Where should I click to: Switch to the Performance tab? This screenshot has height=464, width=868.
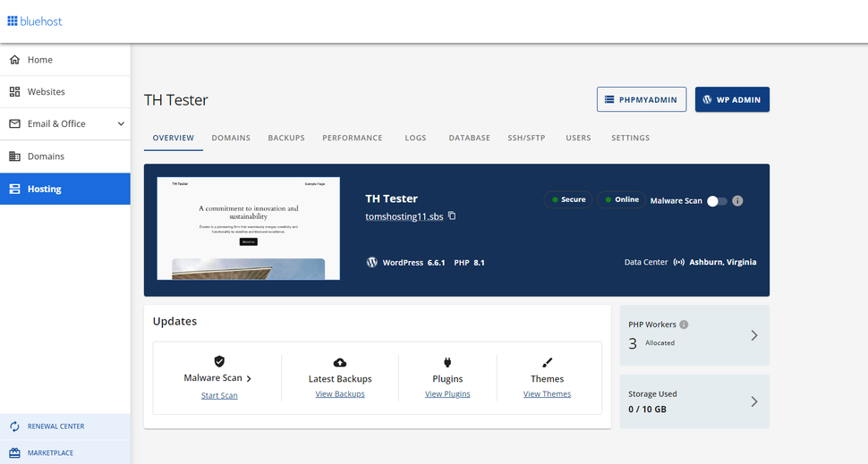352,138
